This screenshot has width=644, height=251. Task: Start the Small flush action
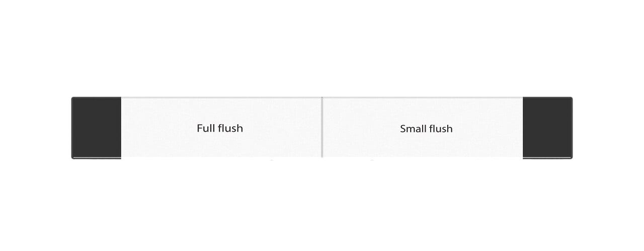(423, 128)
